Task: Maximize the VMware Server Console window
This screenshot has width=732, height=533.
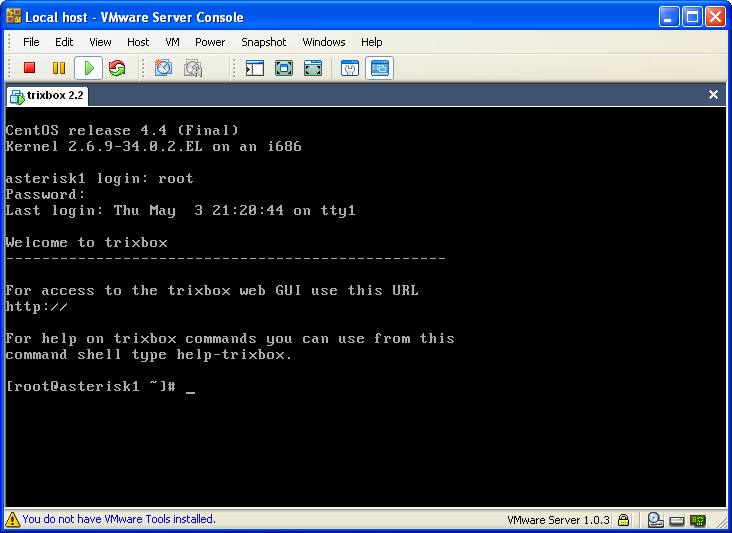Action: [692, 17]
